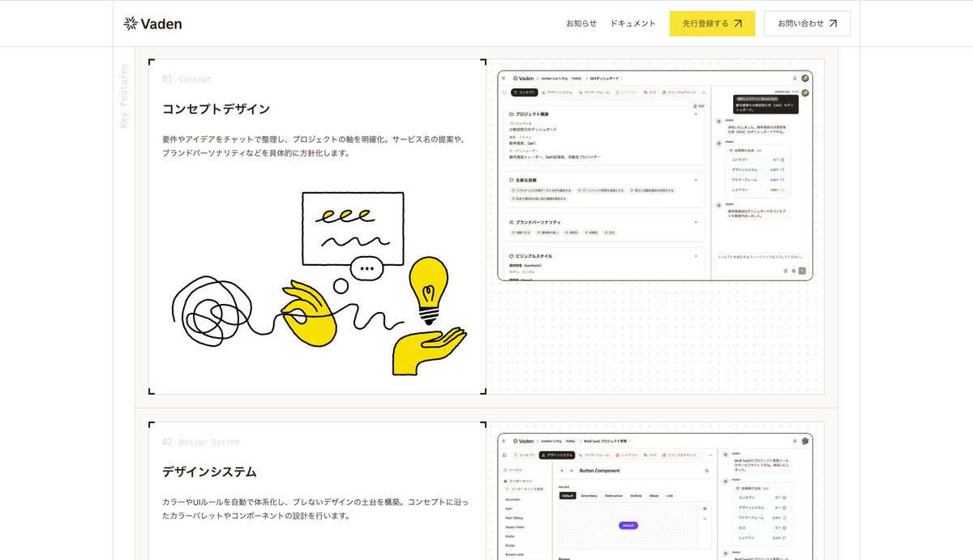
Task: Open the notification bell in the DEX dashboard
Action: click(x=795, y=78)
